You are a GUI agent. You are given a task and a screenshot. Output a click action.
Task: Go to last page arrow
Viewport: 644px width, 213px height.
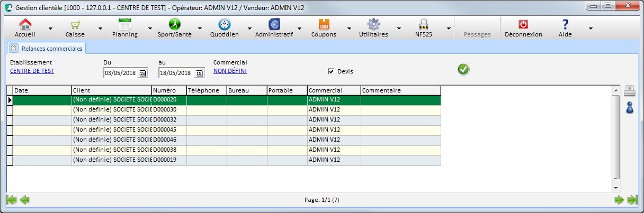coord(632,200)
